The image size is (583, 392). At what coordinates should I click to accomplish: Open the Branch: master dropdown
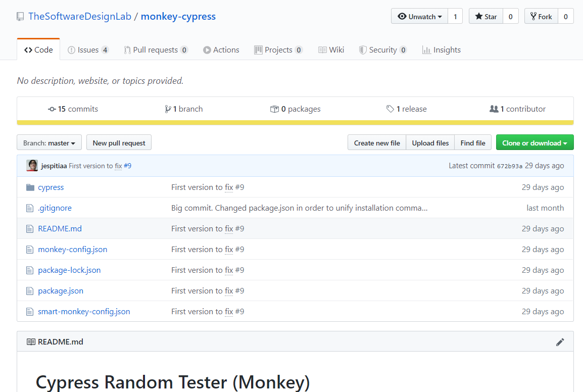pos(49,143)
